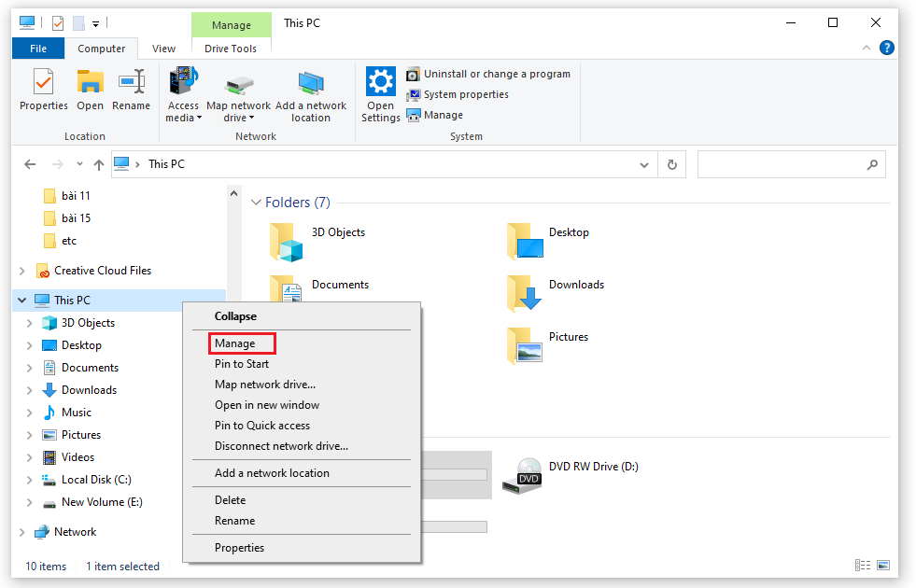Collapse the Folders (7) section
Image resolution: width=916 pixels, height=588 pixels.
(x=256, y=202)
